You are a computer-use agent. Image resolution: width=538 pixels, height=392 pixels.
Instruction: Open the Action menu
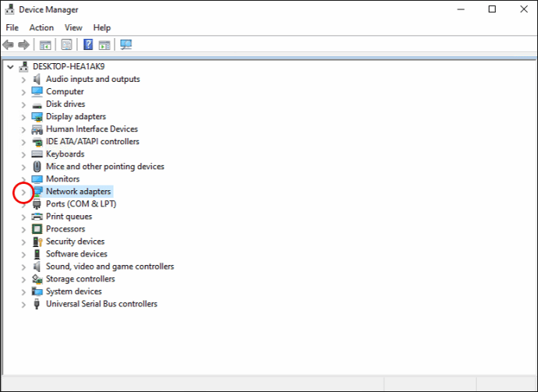[x=41, y=28]
